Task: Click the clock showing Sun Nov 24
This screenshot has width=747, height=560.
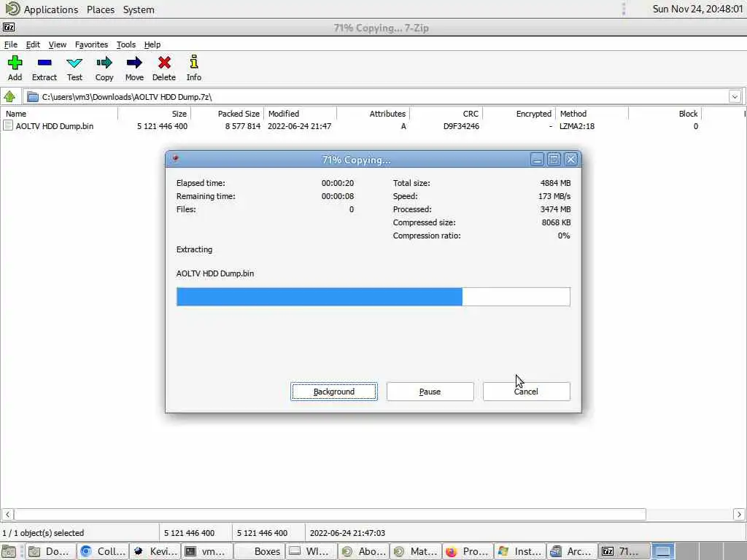Action: point(697,9)
